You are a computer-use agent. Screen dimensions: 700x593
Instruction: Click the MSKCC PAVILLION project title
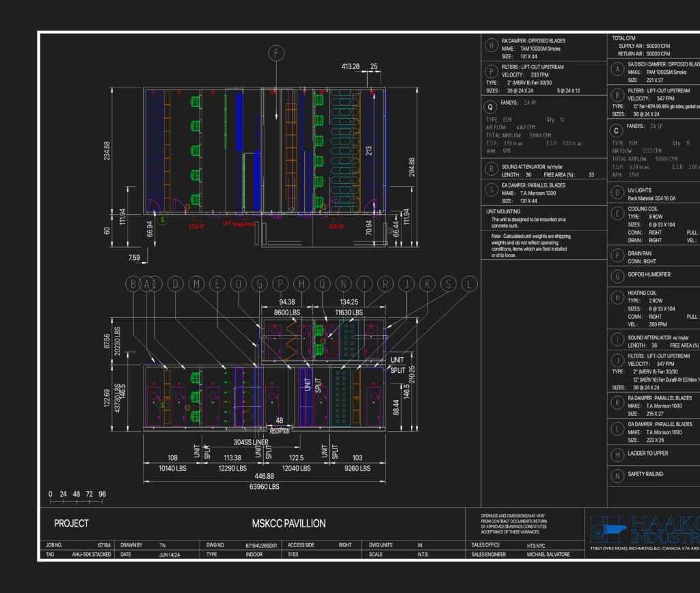(x=289, y=524)
